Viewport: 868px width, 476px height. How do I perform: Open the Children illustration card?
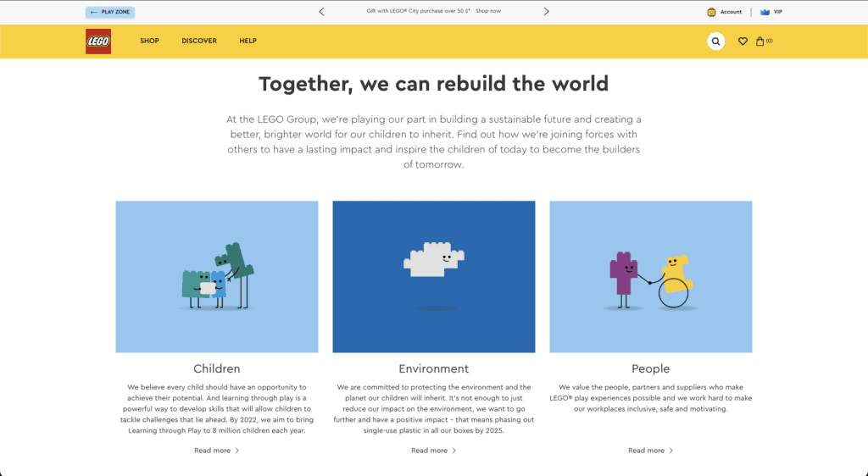[x=217, y=277]
